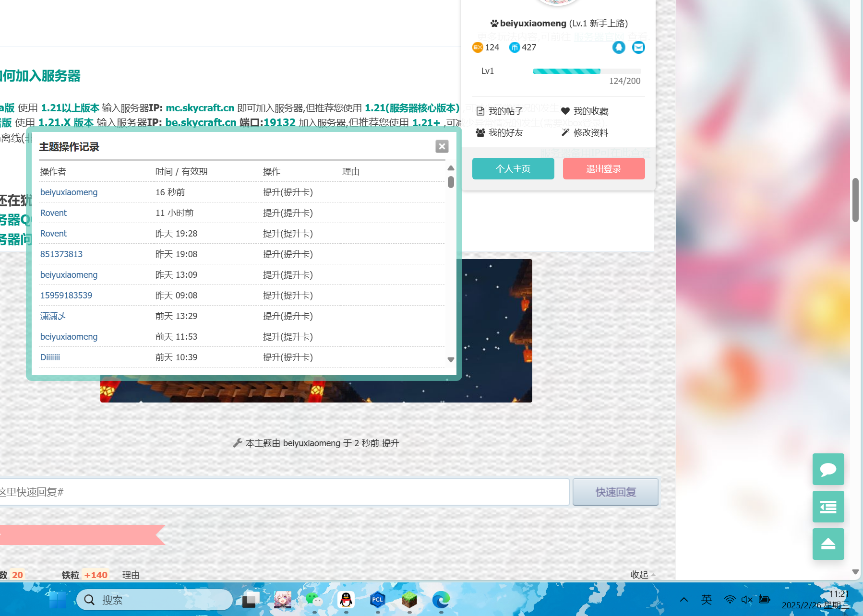863x616 pixels.
Task: Open user 15959183539 profile link
Action: pos(66,296)
